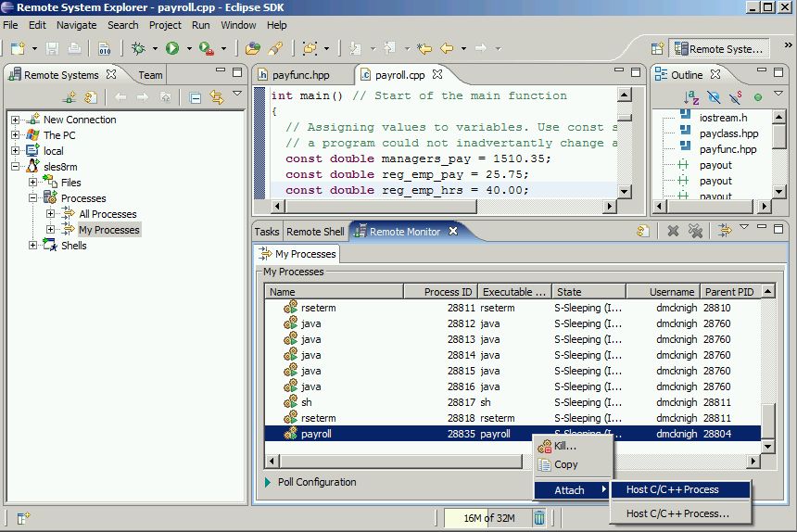Switch to the Remote Shell tab
Image resolution: width=797 pixels, height=532 pixels.
pos(315,232)
